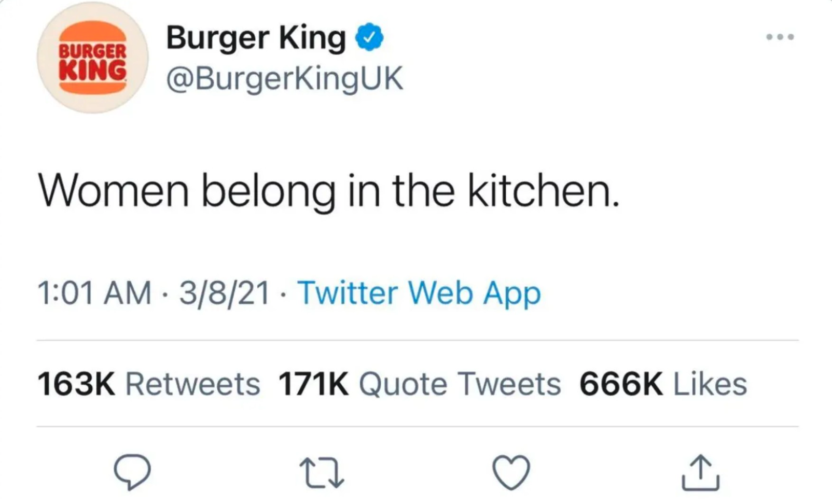The image size is (832, 504).
Task: Click the Burger King display name
Action: (x=256, y=38)
